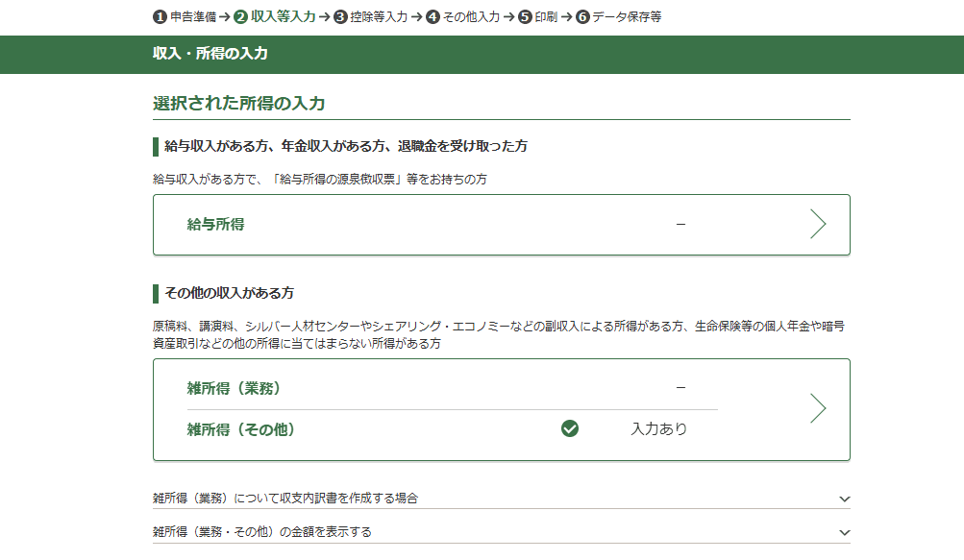Viewport: 964px width, 560px height.
Task: Click the right arrow in the 雑所得 card
Action: [x=817, y=408]
